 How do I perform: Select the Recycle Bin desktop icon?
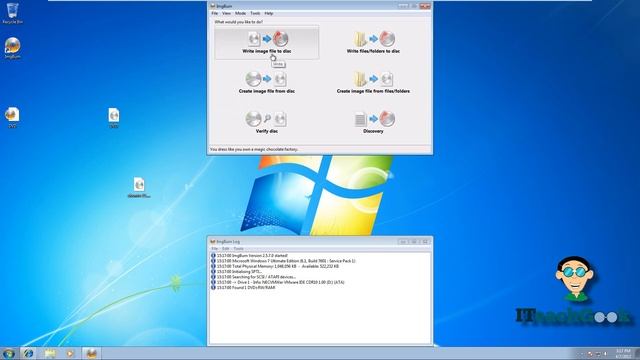[x=12, y=13]
